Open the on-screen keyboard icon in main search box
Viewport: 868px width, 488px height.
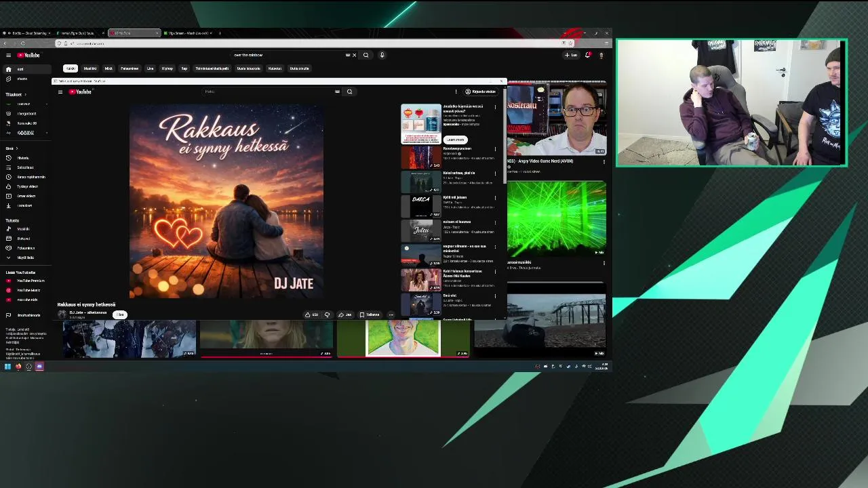click(348, 55)
